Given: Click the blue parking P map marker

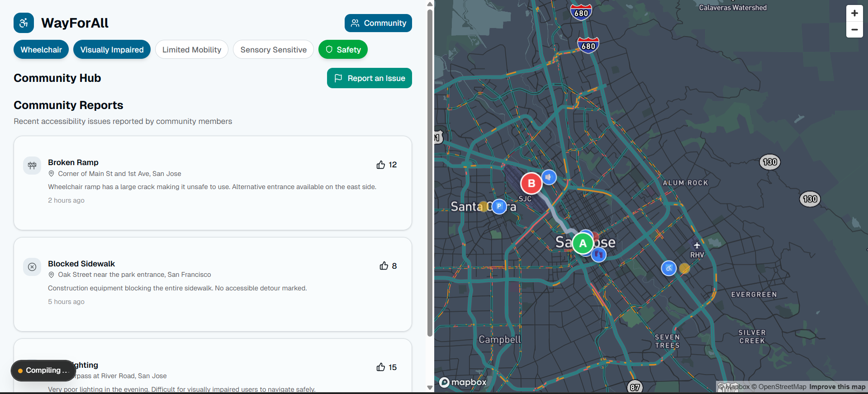Looking at the screenshot, I should [499, 206].
